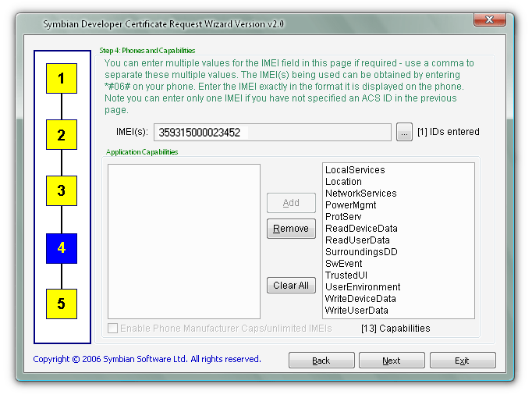Exit the wizard
Viewport: 532px width, 398px height.
click(x=463, y=361)
